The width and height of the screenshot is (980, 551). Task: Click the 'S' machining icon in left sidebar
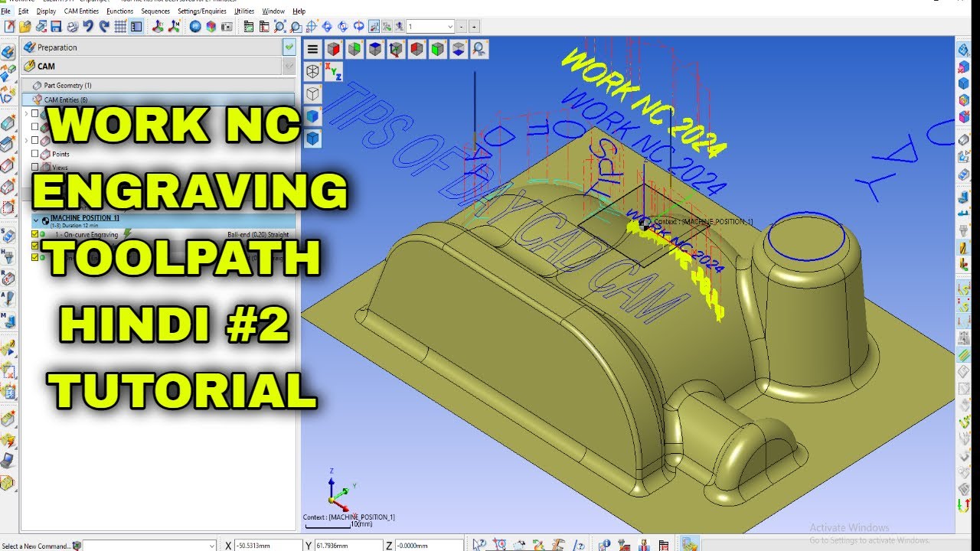pyautogui.click(x=8, y=235)
